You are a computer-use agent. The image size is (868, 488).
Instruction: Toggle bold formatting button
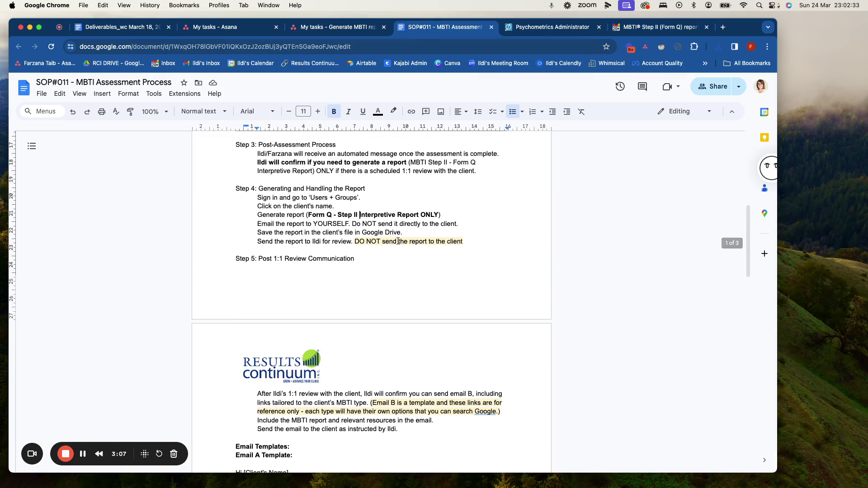[x=334, y=112]
